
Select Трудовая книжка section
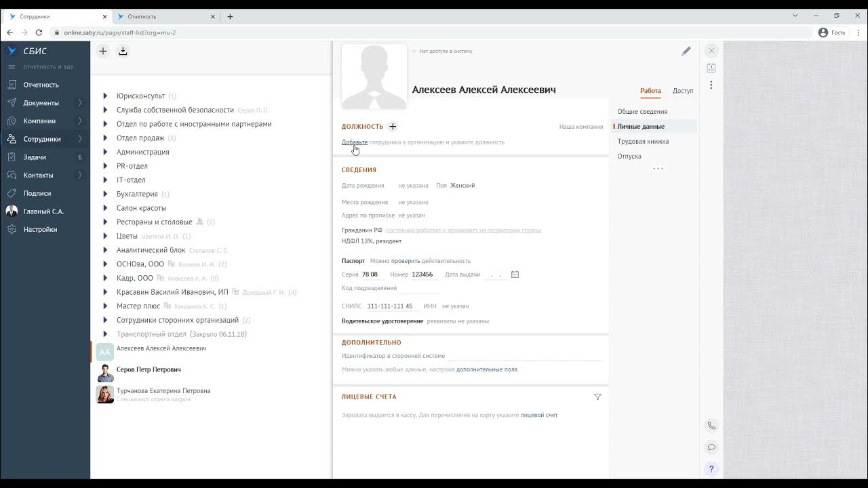tap(643, 142)
